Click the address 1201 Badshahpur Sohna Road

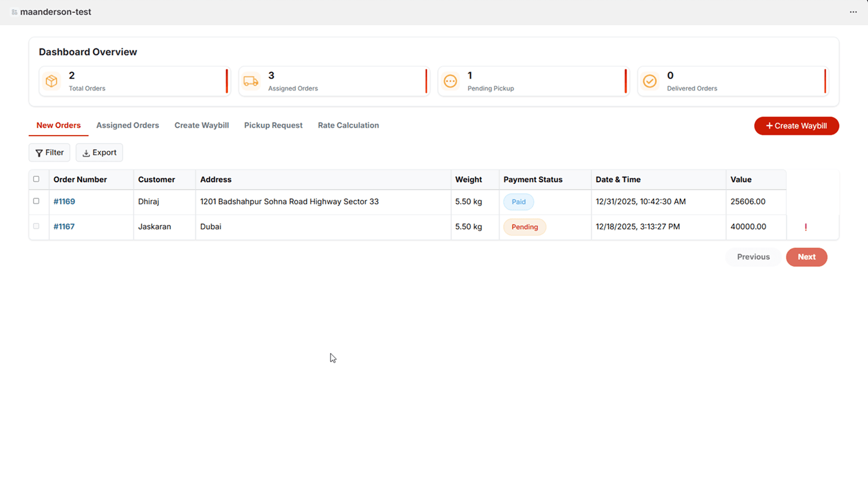(290, 201)
